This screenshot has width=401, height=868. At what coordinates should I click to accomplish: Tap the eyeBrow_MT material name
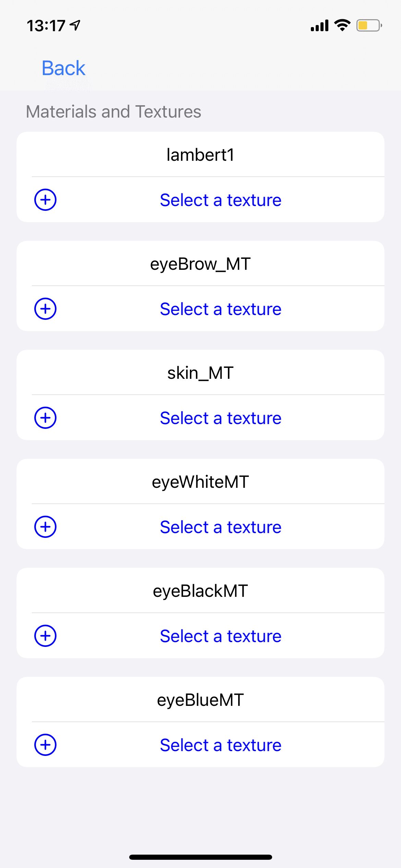pyautogui.click(x=200, y=264)
